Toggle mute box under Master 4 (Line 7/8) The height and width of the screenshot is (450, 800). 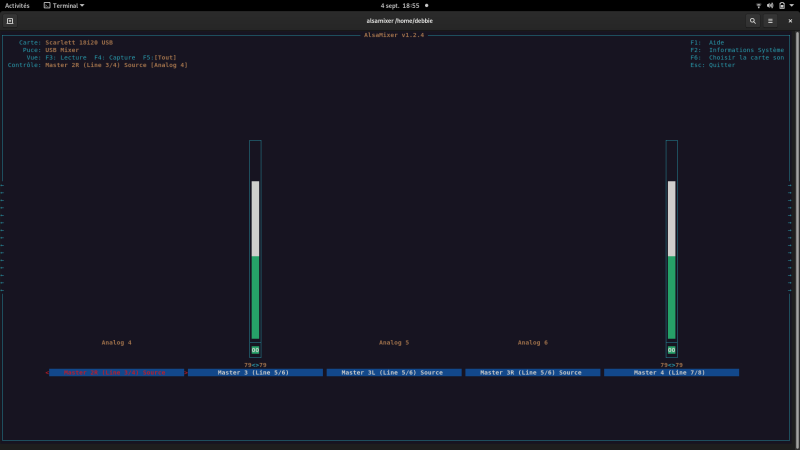click(671, 350)
